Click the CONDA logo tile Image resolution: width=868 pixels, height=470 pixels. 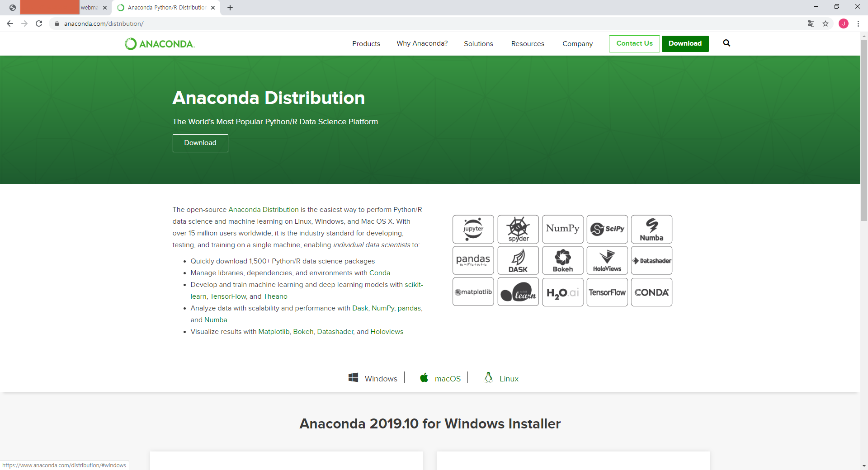(x=651, y=292)
